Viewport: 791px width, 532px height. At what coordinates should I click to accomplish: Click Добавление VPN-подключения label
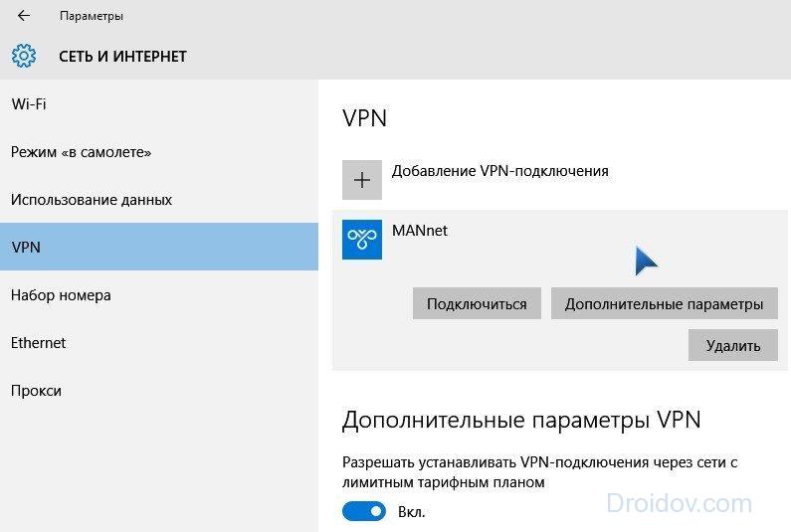(499, 171)
